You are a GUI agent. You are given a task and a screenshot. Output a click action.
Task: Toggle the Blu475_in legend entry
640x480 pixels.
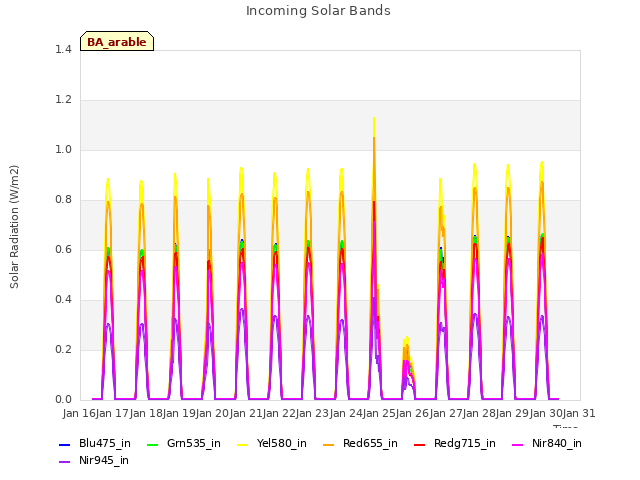coord(95,444)
